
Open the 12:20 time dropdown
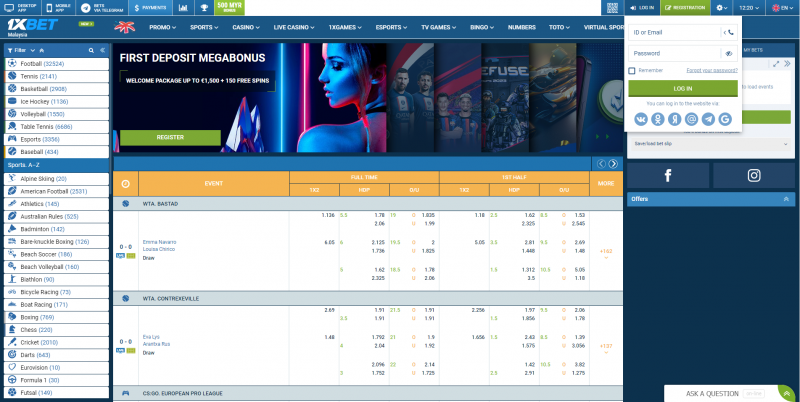[749, 8]
